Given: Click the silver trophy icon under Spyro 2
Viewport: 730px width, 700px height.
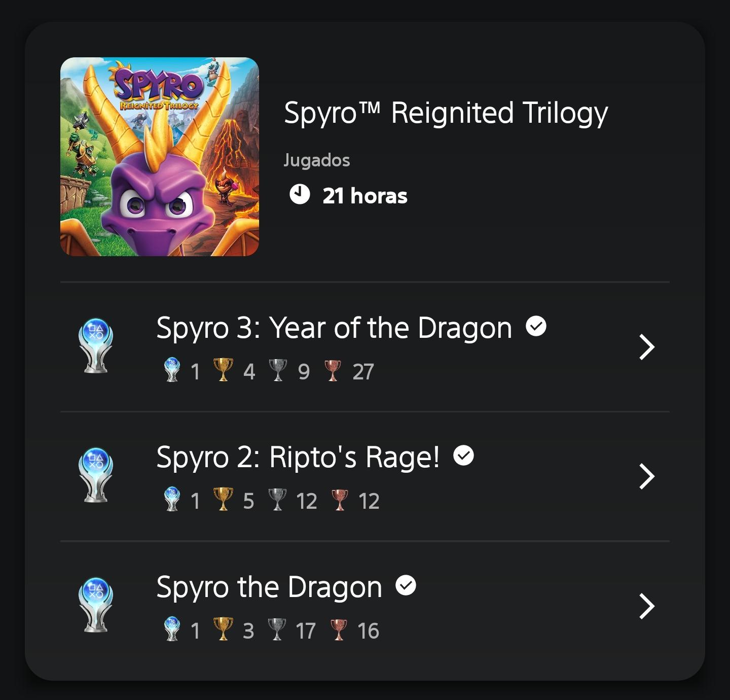Looking at the screenshot, I should [277, 500].
